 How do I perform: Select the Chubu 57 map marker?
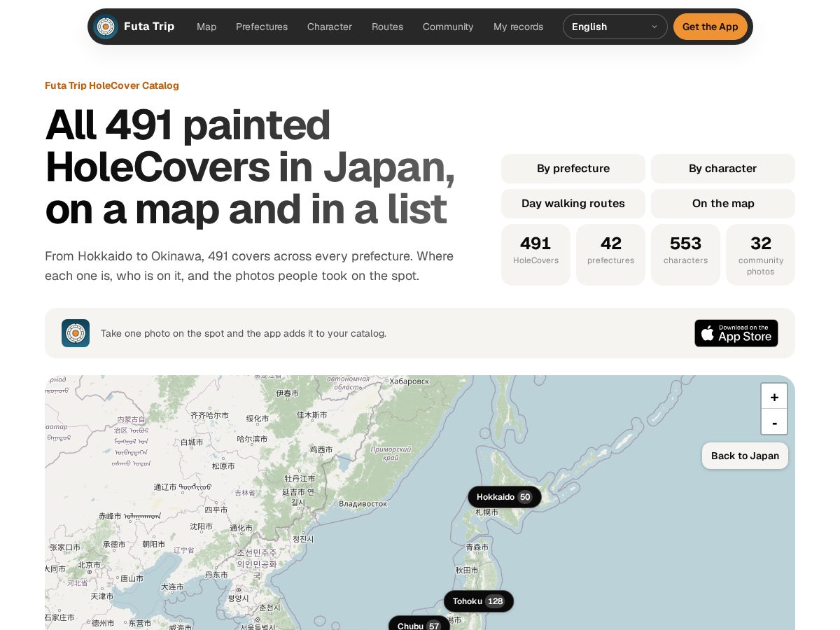[x=419, y=624]
